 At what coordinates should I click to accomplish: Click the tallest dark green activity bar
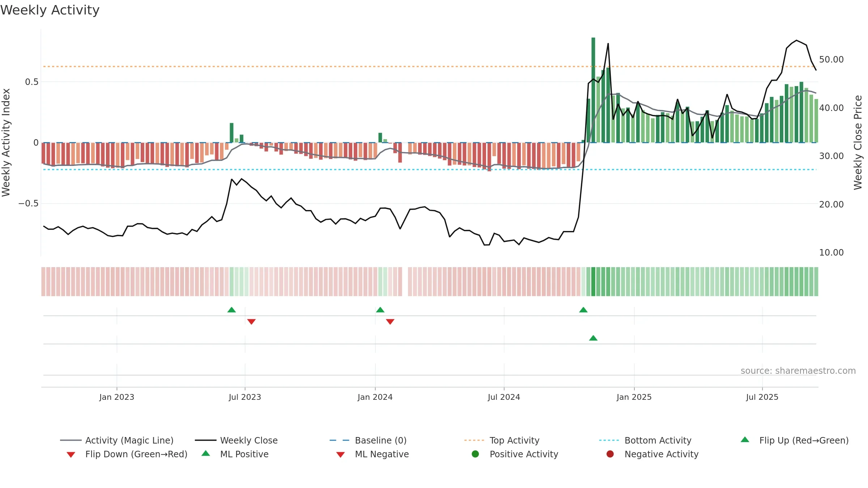coord(593,90)
